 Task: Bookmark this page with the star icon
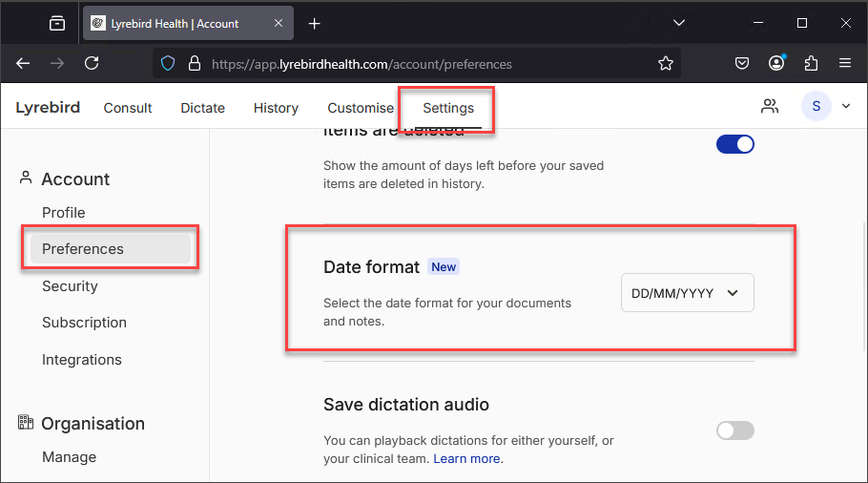point(666,64)
